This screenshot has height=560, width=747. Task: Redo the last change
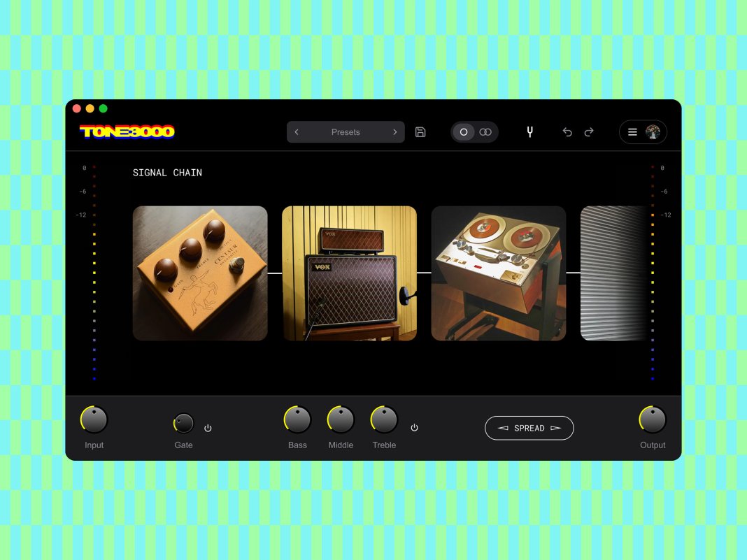(x=589, y=132)
